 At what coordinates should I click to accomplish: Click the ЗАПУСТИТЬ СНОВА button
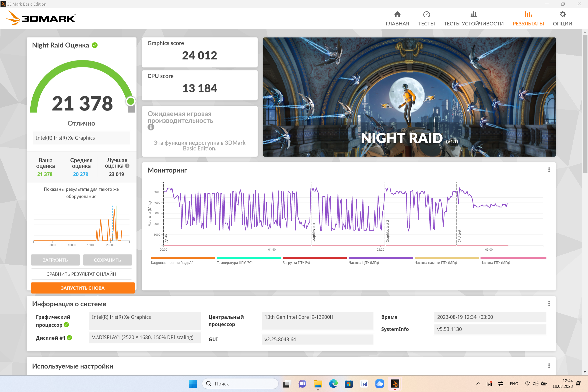(83, 288)
